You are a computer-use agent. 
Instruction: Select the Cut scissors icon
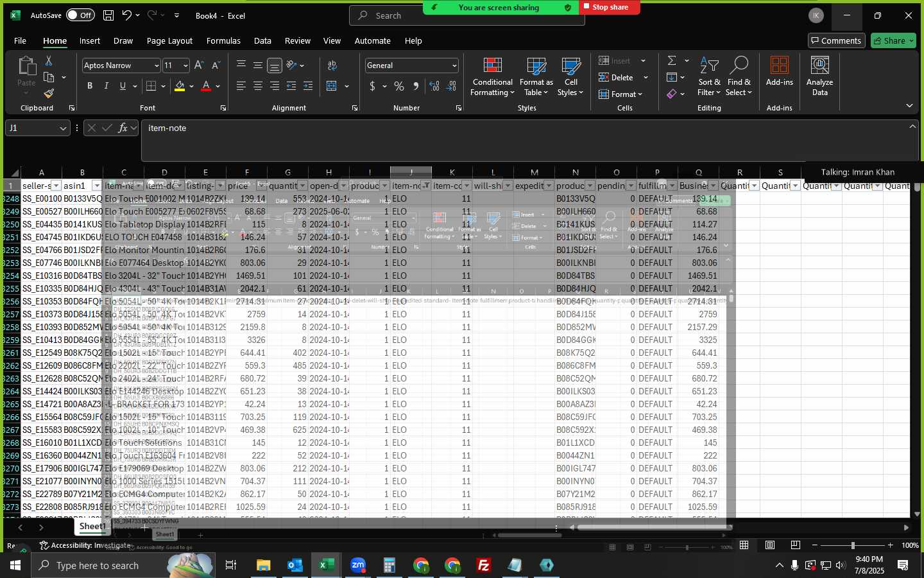point(49,60)
